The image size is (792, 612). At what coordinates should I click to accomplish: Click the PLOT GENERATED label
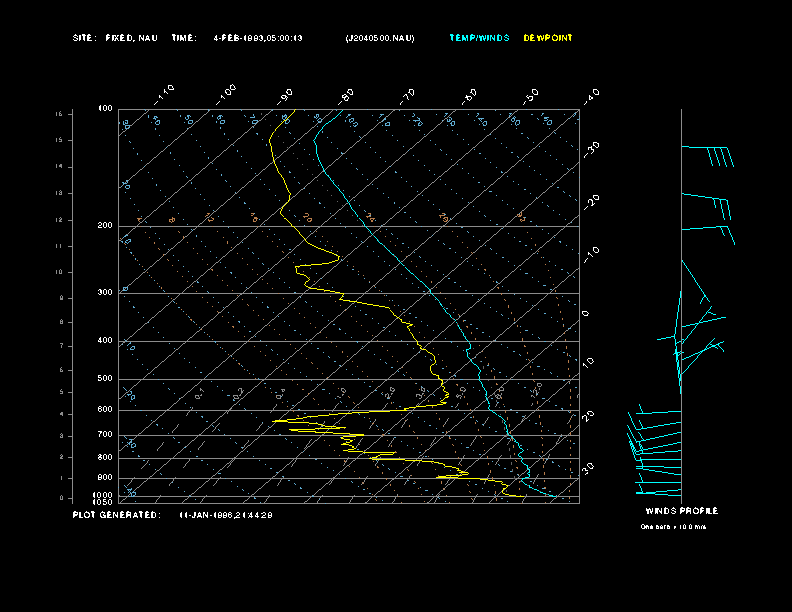(x=115, y=514)
